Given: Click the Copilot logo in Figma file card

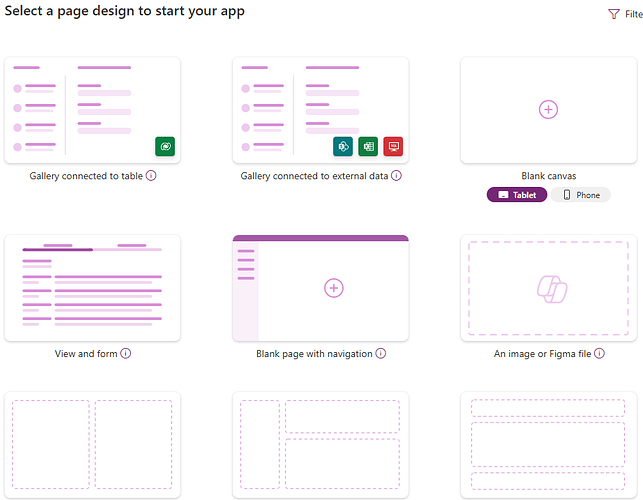Looking at the screenshot, I should (552, 289).
